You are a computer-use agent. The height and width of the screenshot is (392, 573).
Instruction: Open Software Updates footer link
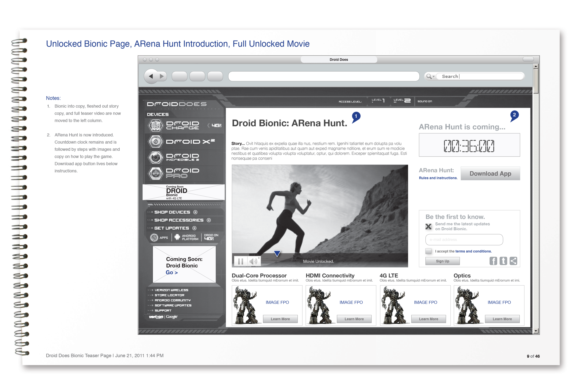(x=173, y=306)
